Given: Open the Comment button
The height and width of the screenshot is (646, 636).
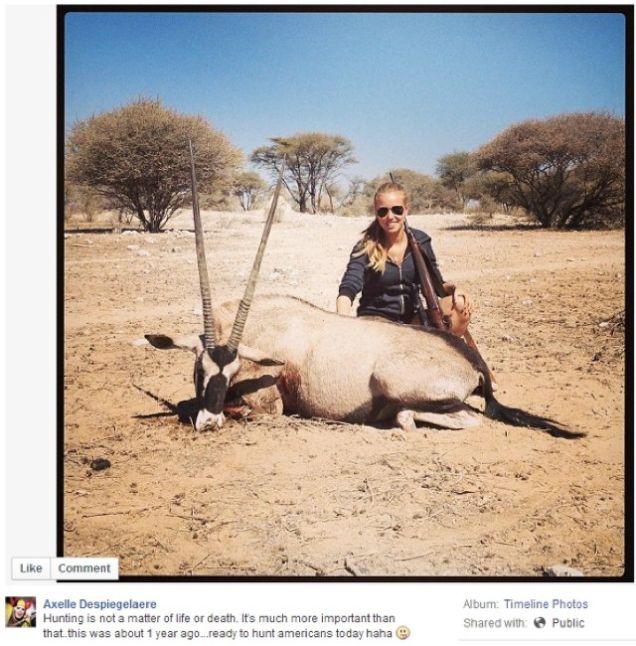Looking at the screenshot, I should [84, 568].
